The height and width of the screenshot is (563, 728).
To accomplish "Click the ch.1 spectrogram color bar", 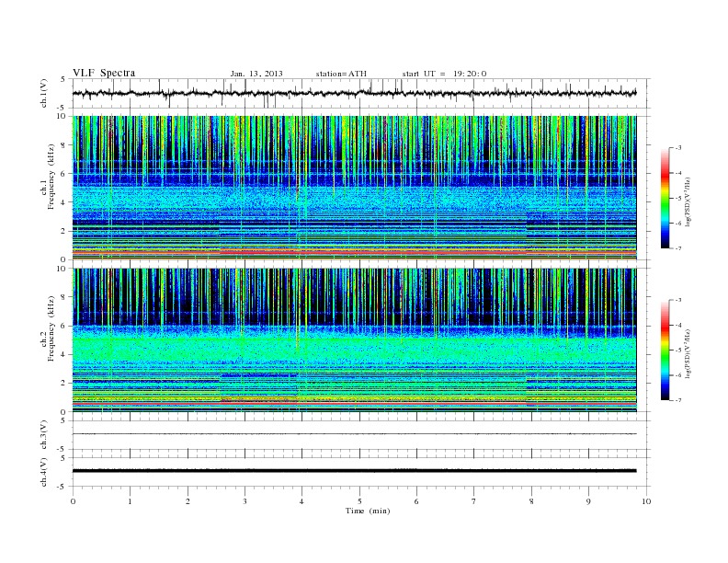I will tap(665, 199).
